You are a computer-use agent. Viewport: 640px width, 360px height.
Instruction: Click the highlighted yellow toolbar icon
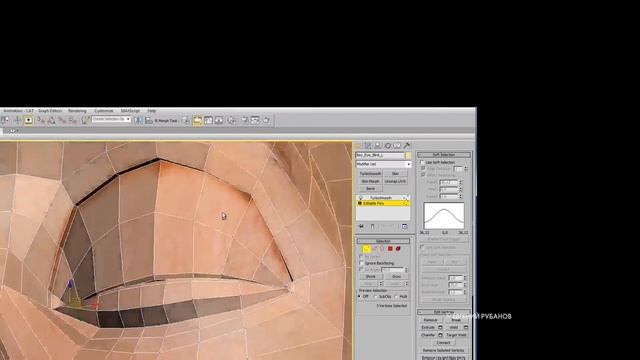coord(197,120)
